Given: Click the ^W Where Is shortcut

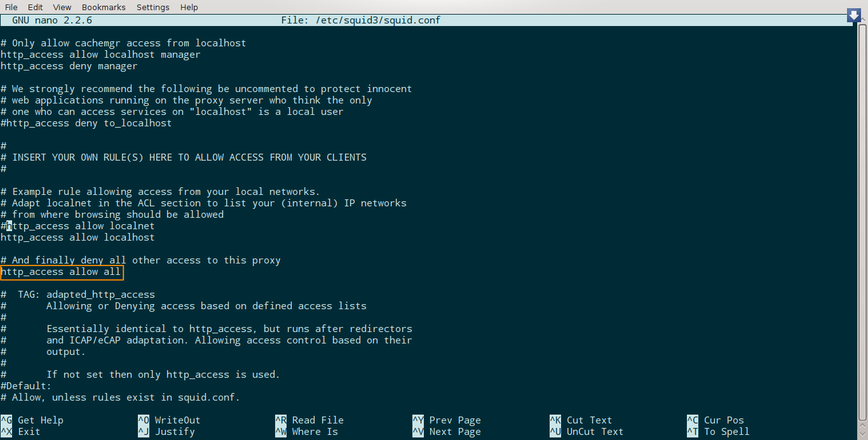Looking at the screenshot, I should [306, 432].
